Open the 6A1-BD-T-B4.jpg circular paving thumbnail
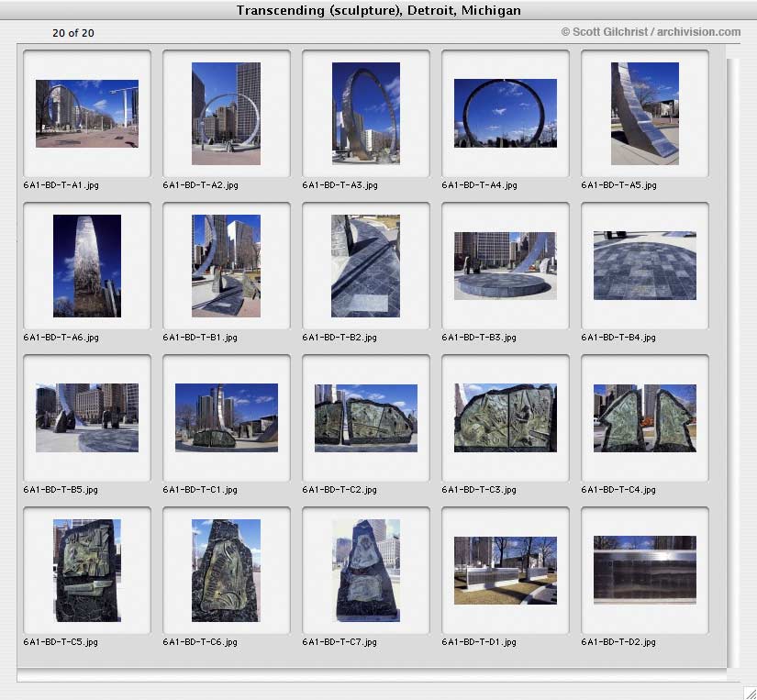 click(x=645, y=266)
